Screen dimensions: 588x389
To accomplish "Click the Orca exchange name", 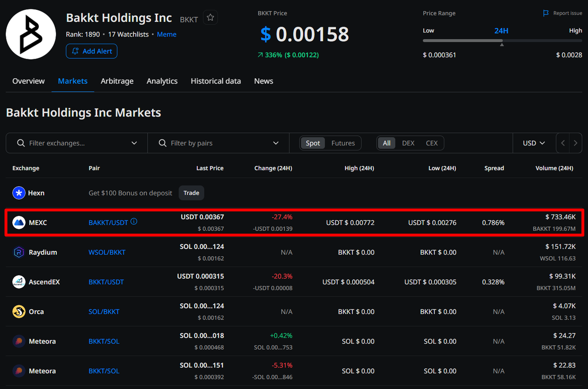I will pyautogui.click(x=36, y=312).
